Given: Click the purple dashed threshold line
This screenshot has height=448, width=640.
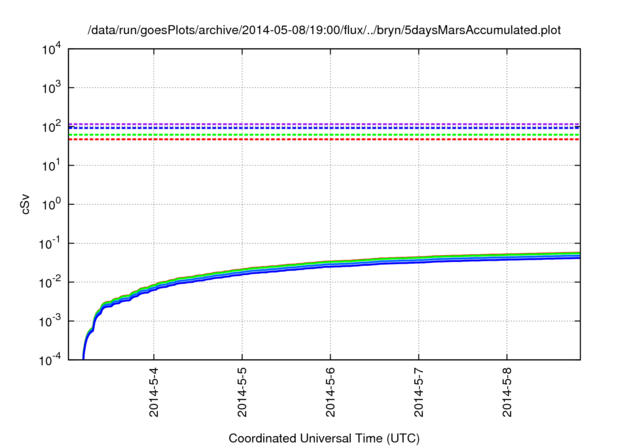Looking at the screenshot, I should [324, 124].
